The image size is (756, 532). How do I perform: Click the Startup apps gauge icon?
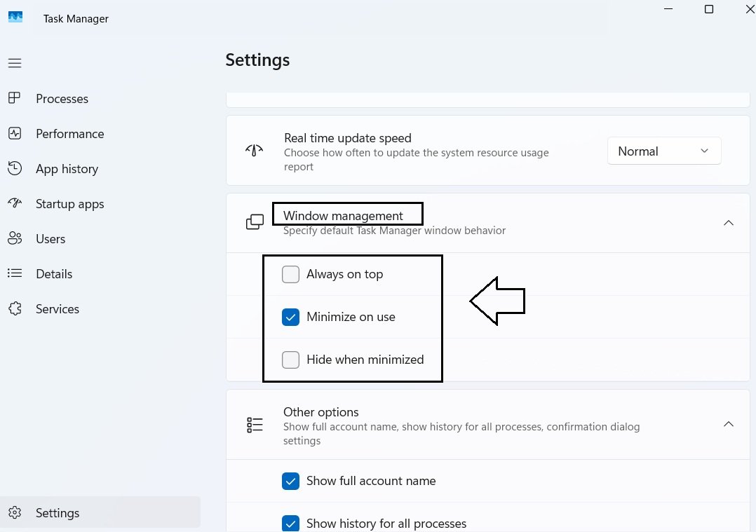pos(15,203)
